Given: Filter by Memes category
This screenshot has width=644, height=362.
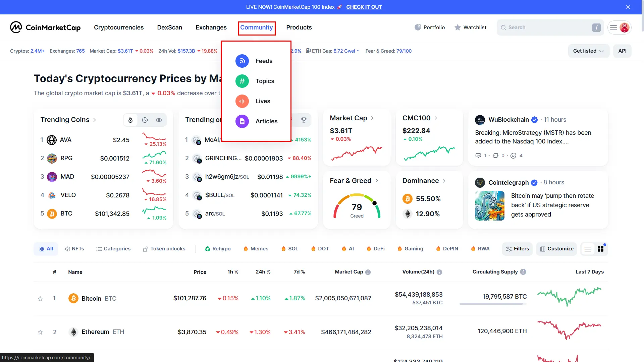Looking at the screenshot, I should (256, 249).
